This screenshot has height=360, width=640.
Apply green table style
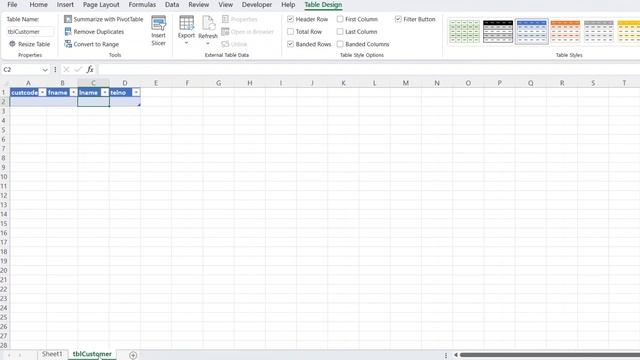point(464,31)
